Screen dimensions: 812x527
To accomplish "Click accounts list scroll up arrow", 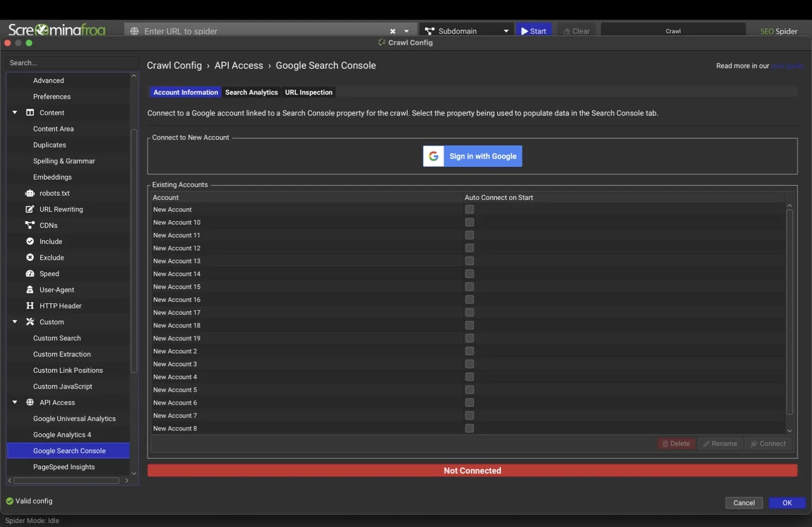I will (x=790, y=206).
